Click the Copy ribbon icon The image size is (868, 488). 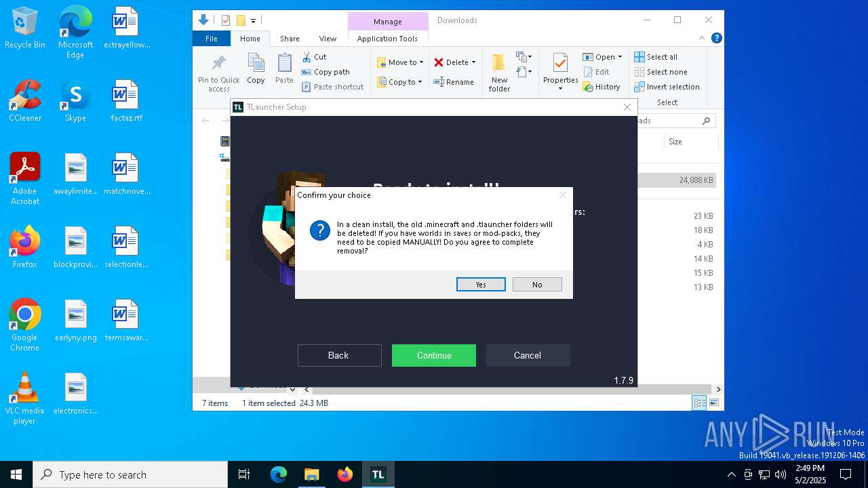click(x=256, y=69)
